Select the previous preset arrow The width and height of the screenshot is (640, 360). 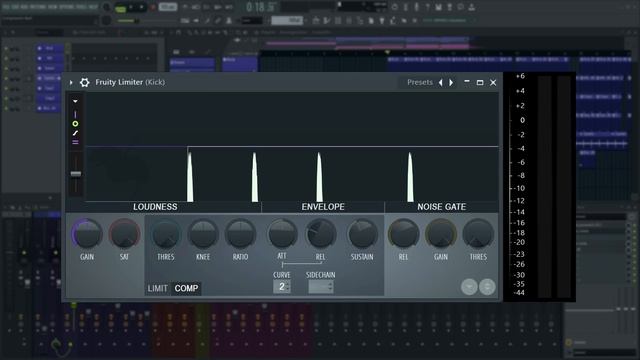click(x=440, y=82)
